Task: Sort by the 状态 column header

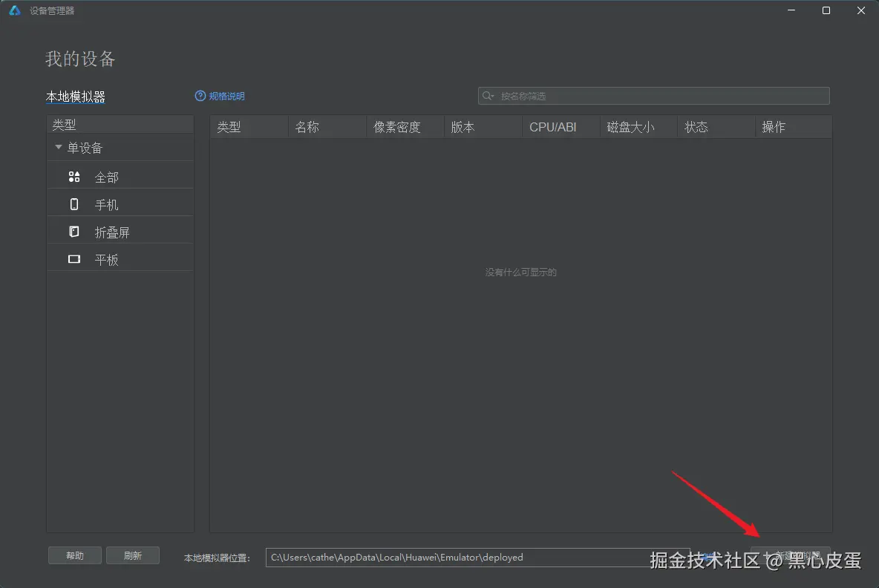Action: tap(716, 127)
